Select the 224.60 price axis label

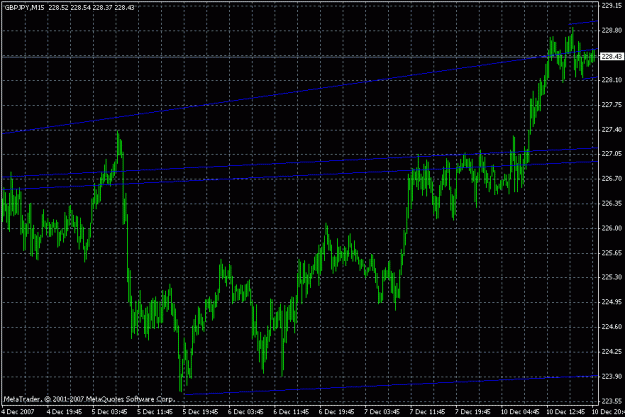[x=611, y=327]
